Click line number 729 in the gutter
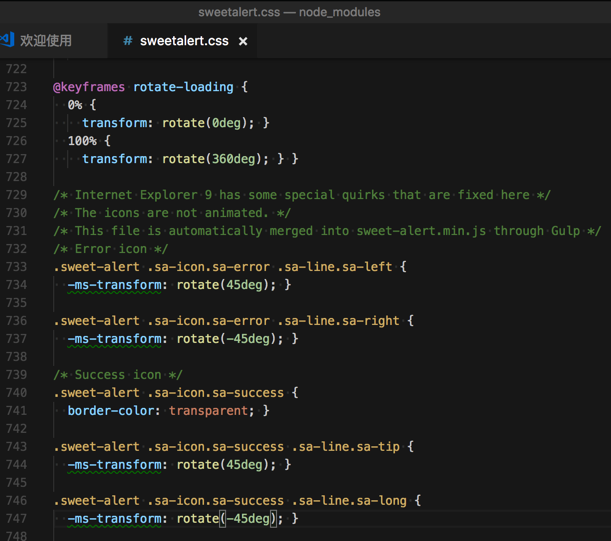Image resolution: width=611 pixels, height=541 pixels. [x=16, y=195]
